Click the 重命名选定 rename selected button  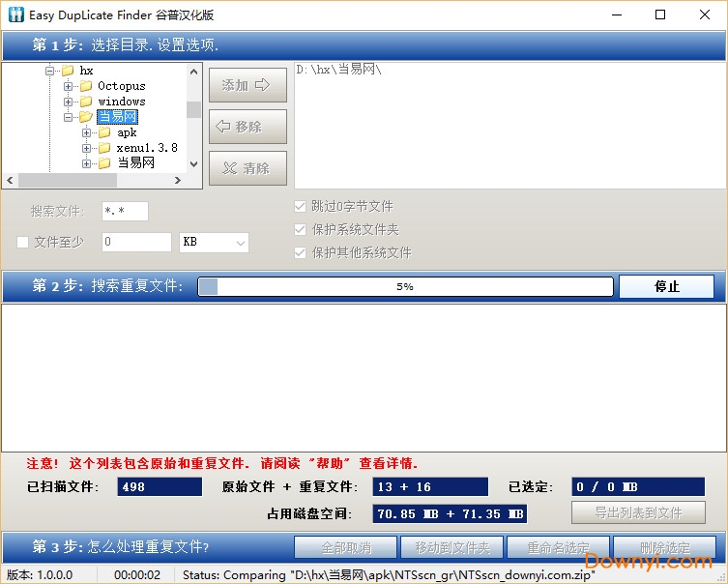pos(558,548)
